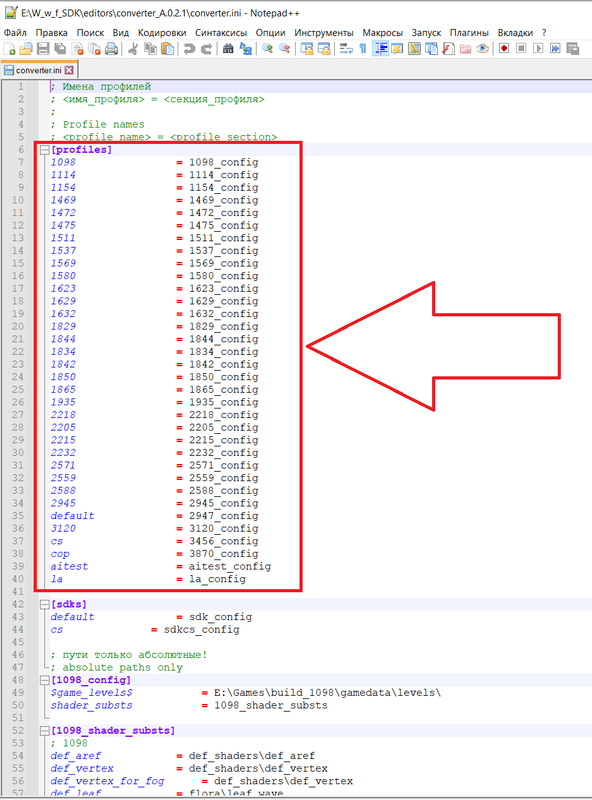592x800 pixels.
Task: Undo the last edit via toolbar arrow
Action: 189,49
